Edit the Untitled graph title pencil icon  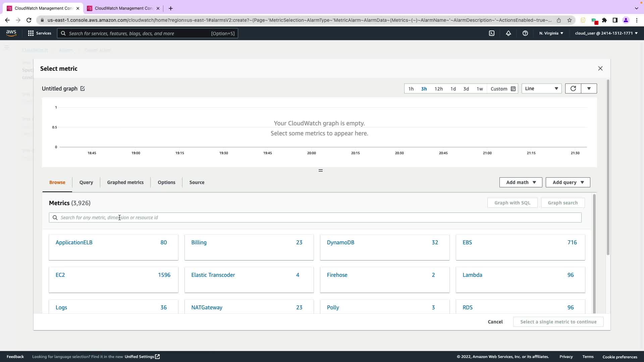[83, 88]
